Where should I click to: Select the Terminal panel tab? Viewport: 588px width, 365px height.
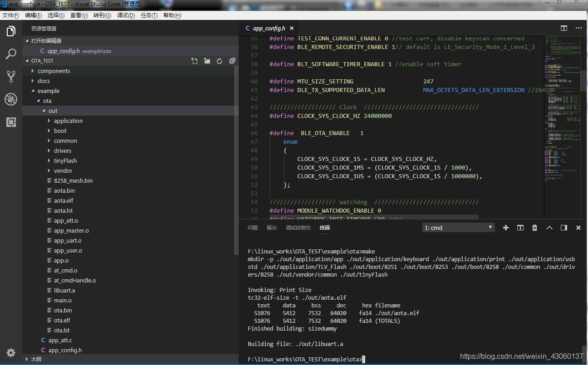[325, 228]
